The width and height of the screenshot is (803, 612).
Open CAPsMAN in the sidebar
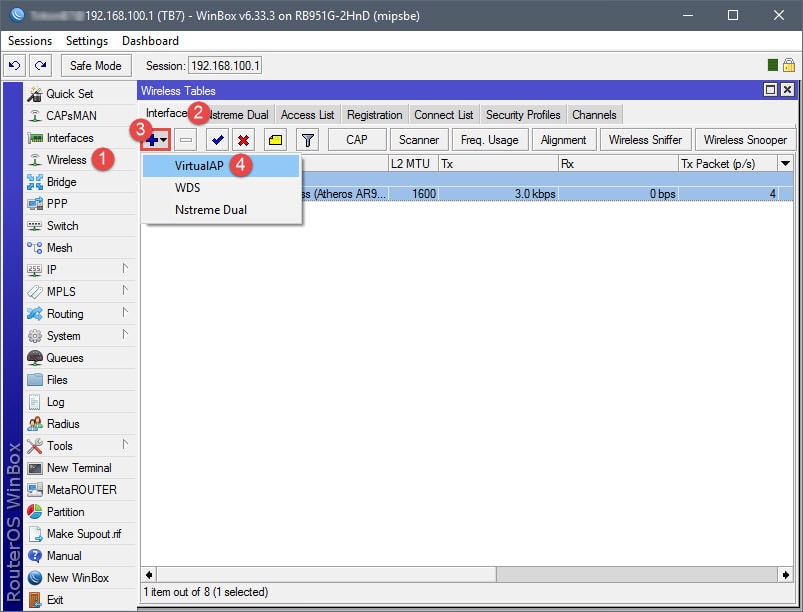[80, 116]
